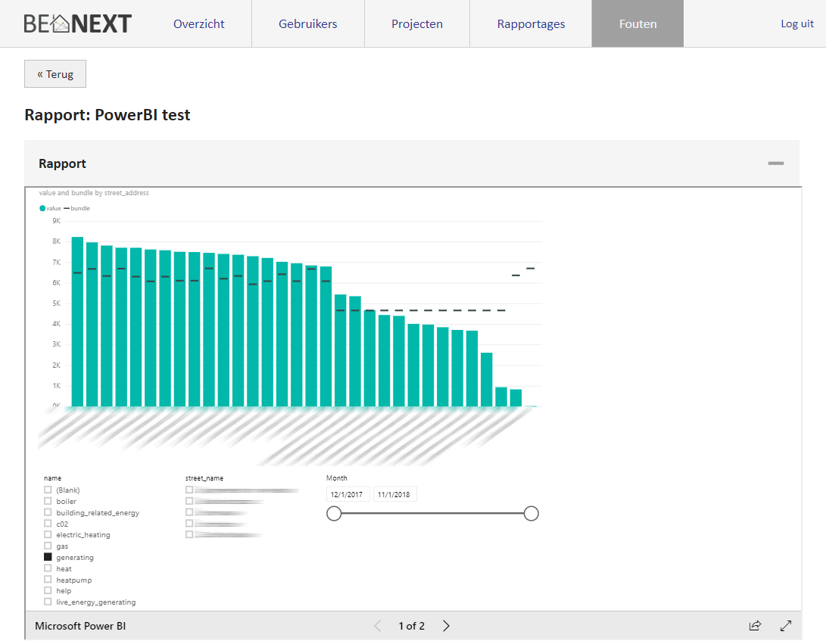Expand report to full screen

coord(785,626)
